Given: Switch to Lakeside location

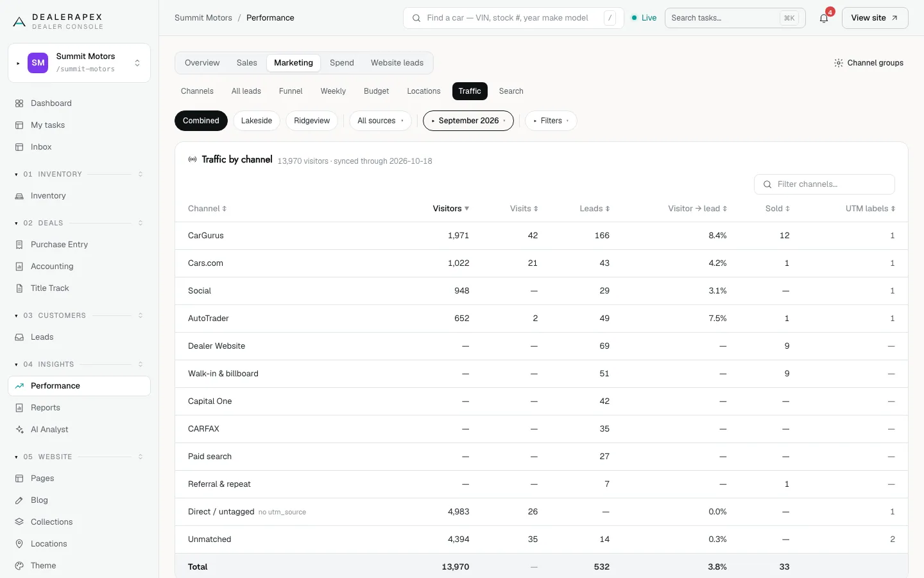Looking at the screenshot, I should point(257,121).
